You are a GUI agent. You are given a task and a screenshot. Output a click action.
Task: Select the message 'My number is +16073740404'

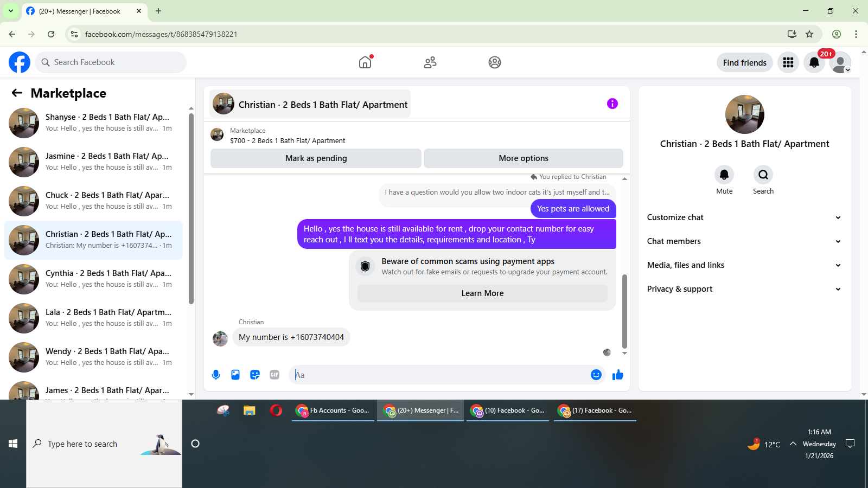click(291, 337)
